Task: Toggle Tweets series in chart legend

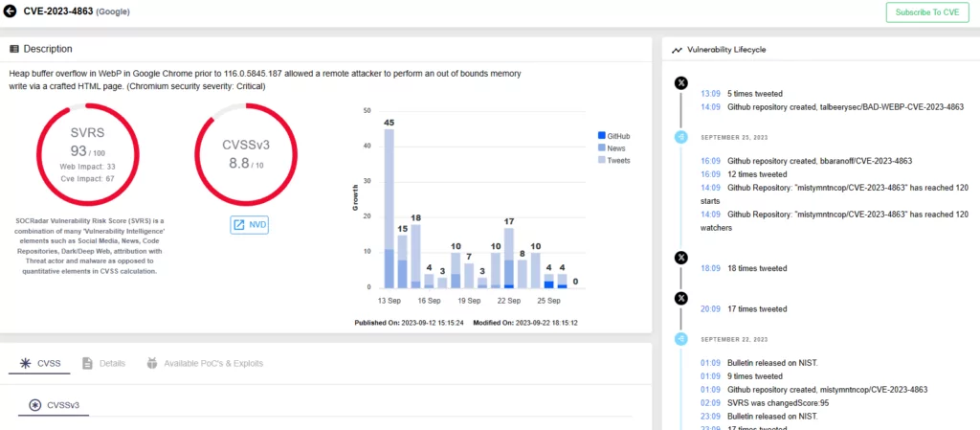Action: [x=613, y=160]
